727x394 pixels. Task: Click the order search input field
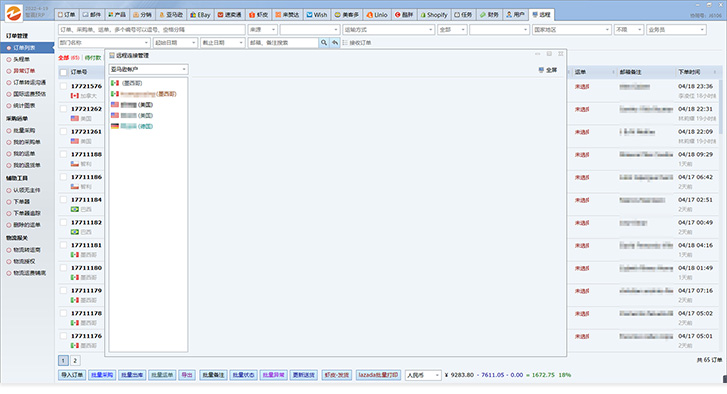tap(152, 30)
